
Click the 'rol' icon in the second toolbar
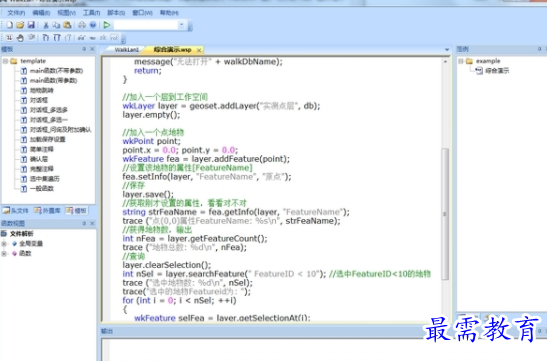(x=114, y=38)
